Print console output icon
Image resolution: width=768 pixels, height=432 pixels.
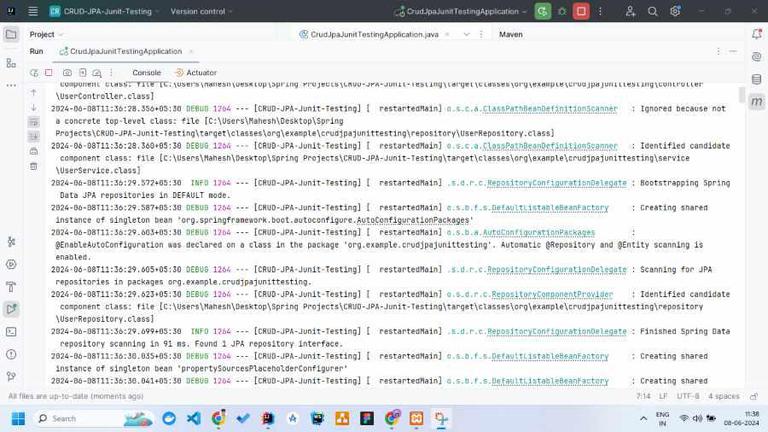pyautogui.click(x=34, y=151)
